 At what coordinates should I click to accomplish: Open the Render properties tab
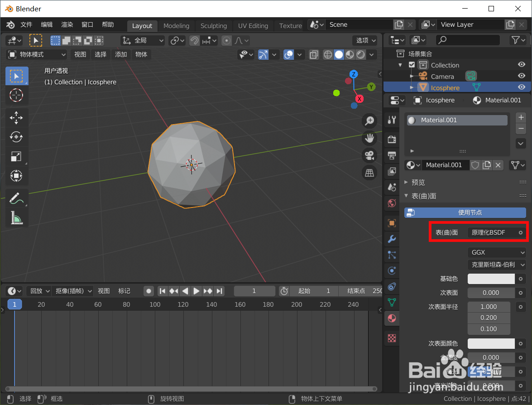[x=392, y=139]
